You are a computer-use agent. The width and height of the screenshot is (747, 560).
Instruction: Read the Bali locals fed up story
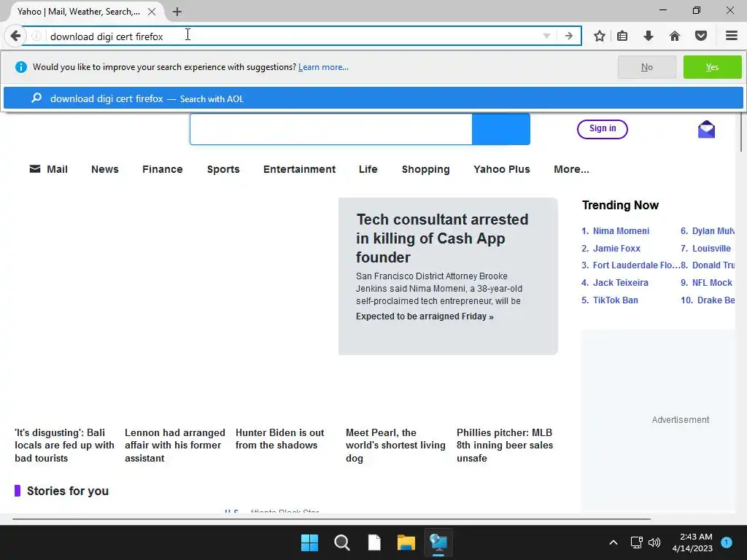[x=64, y=446]
